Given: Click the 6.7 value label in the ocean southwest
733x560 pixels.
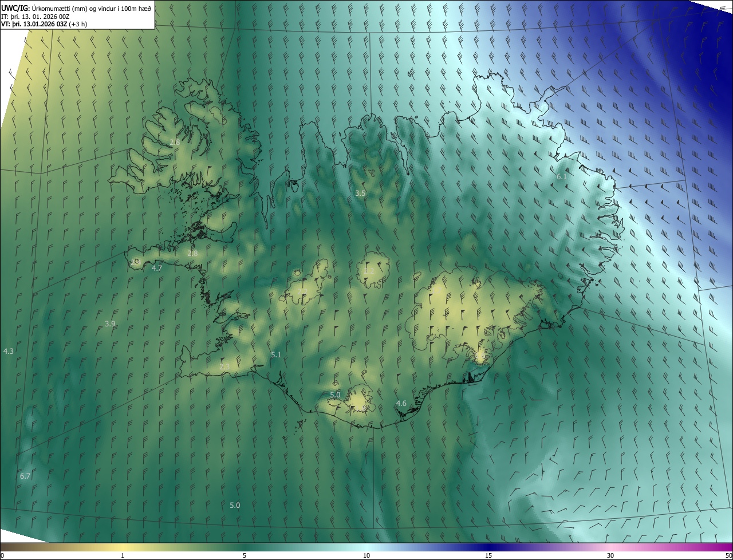Looking at the screenshot, I should point(25,476).
